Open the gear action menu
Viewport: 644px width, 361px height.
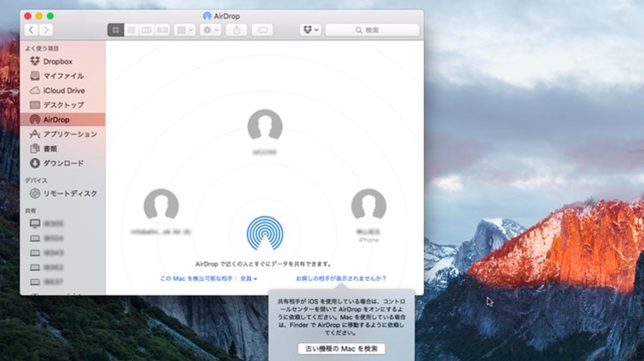210,30
